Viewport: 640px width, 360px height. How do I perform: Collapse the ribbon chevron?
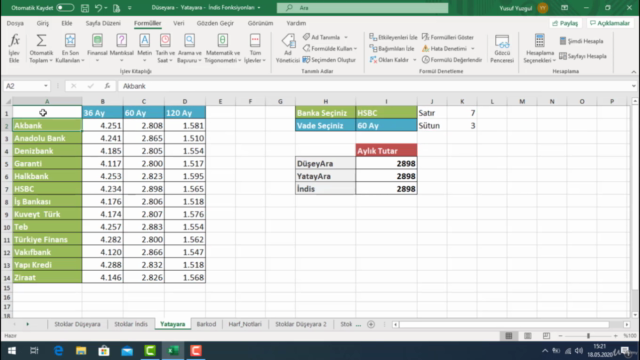633,72
